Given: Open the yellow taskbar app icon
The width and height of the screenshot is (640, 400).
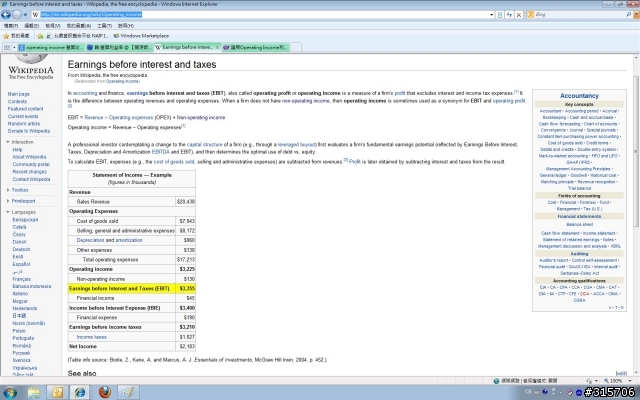Looking at the screenshot, I should (x=58, y=393).
